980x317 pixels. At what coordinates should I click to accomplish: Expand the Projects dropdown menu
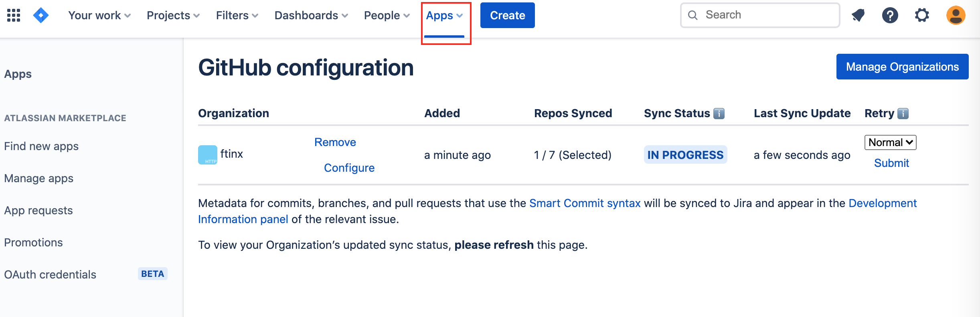click(x=173, y=15)
